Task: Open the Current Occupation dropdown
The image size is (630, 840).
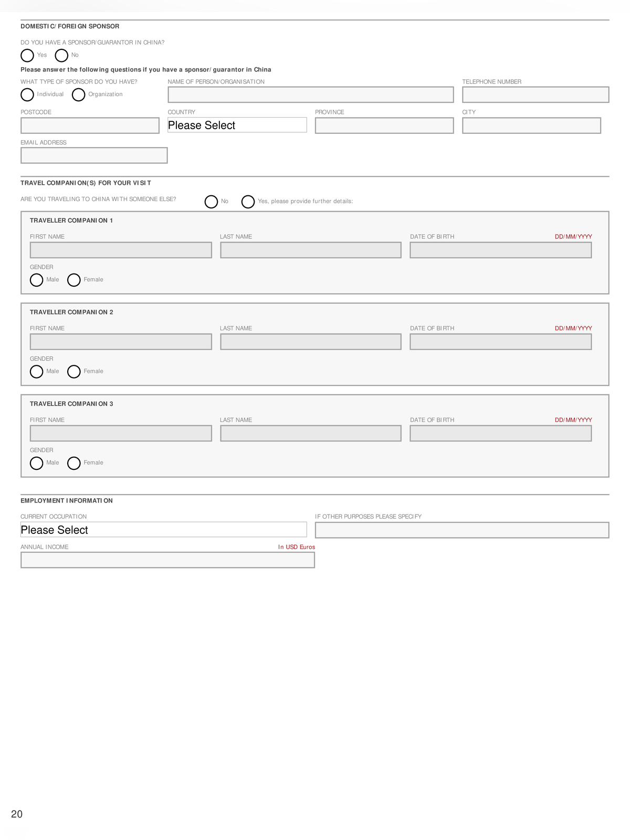Action: (x=164, y=530)
